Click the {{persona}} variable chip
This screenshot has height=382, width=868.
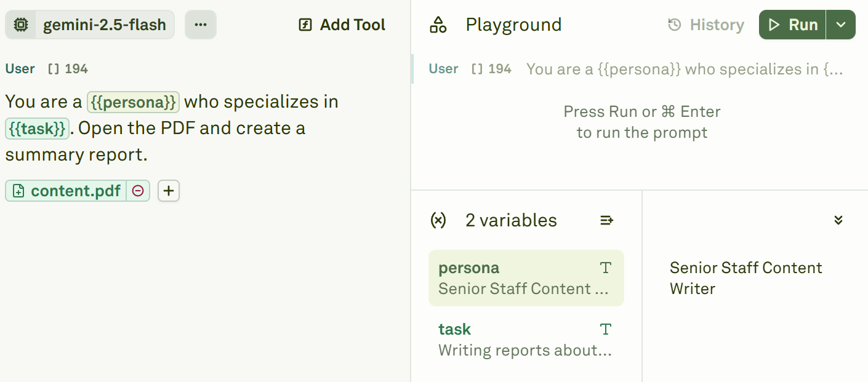(x=133, y=101)
